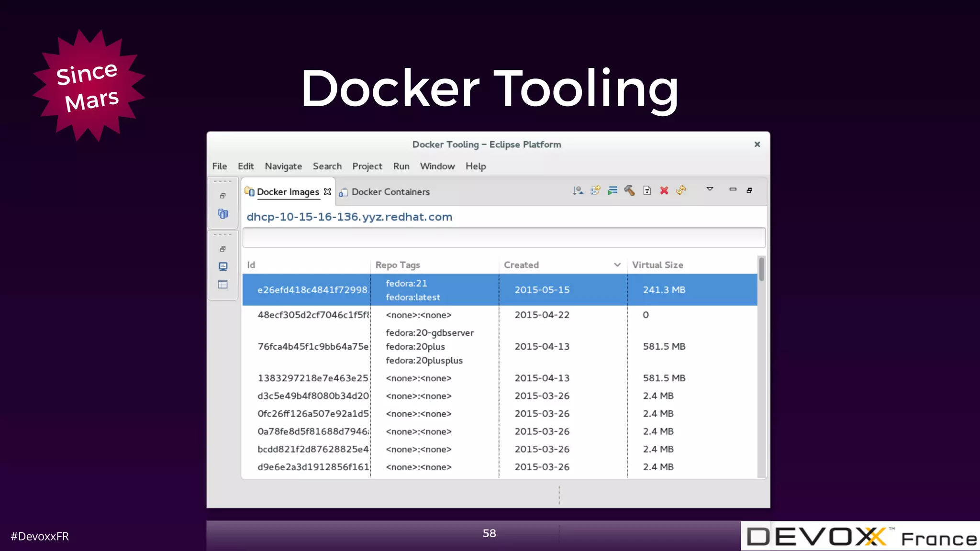The width and height of the screenshot is (980, 551).
Task: Click the Refresh images icon
Action: (681, 190)
